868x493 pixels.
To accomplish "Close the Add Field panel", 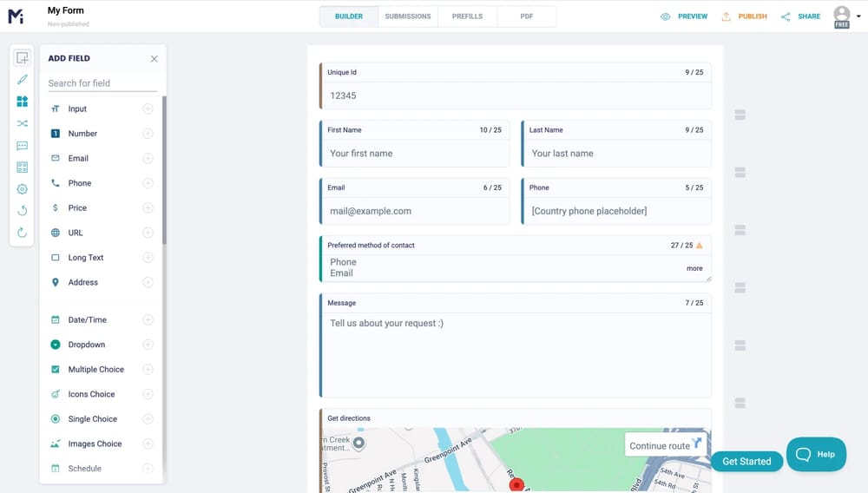I will click(x=155, y=59).
